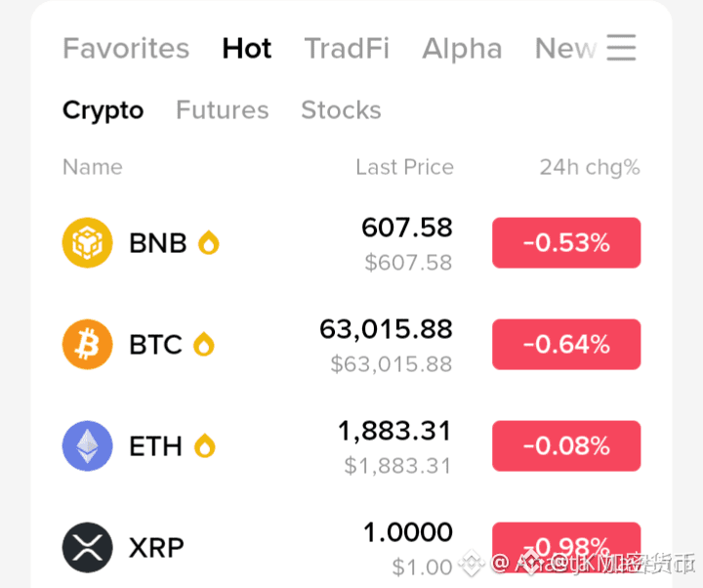The width and height of the screenshot is (703, 588).
Task: Open the hamburger list menu icon
Action: pos(621,48)
